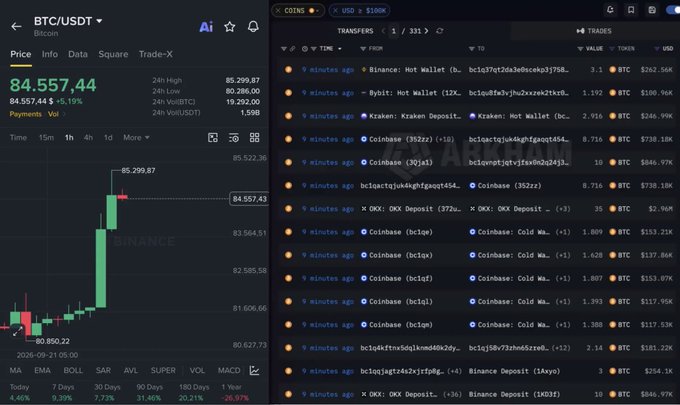Screen dimensions: 680x405
Task: Enable the MACD indicator
Action: pyautogui.click(x=229, y=370)
